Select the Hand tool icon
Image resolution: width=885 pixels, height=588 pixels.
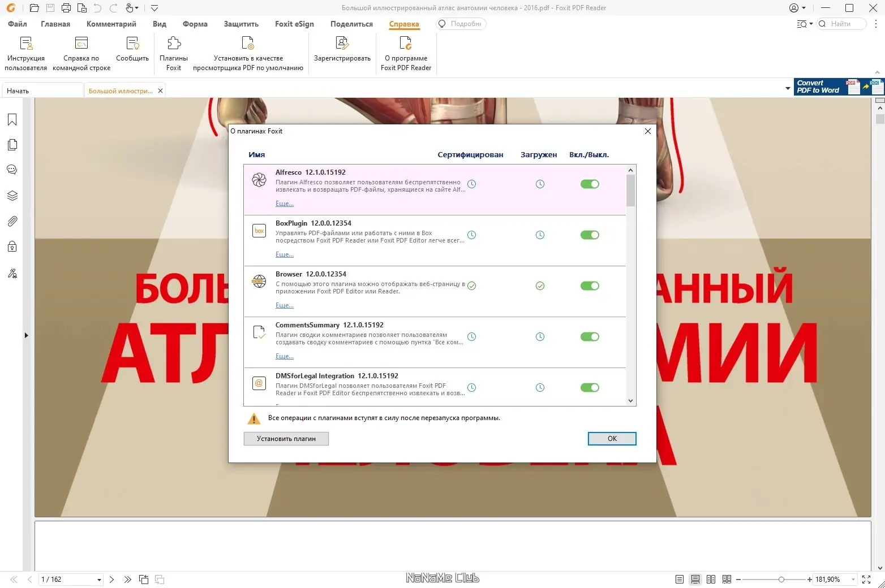pos(130,8)
